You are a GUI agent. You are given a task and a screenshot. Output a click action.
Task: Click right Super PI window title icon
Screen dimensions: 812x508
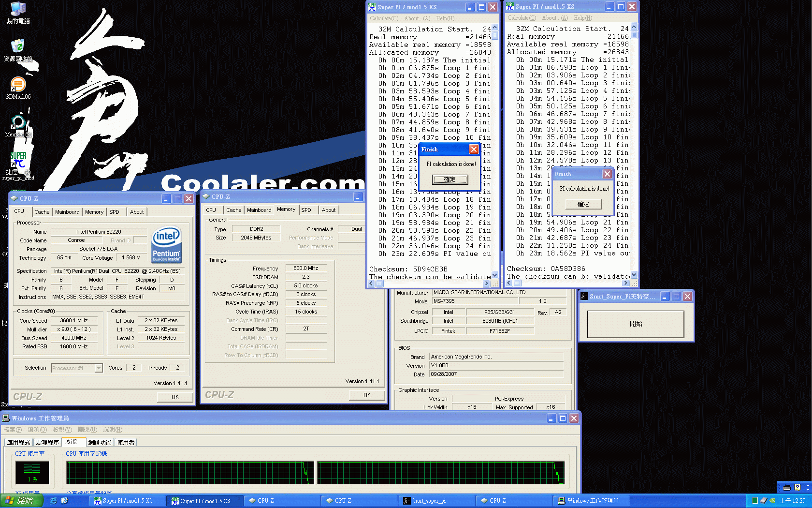pos(509,7)
